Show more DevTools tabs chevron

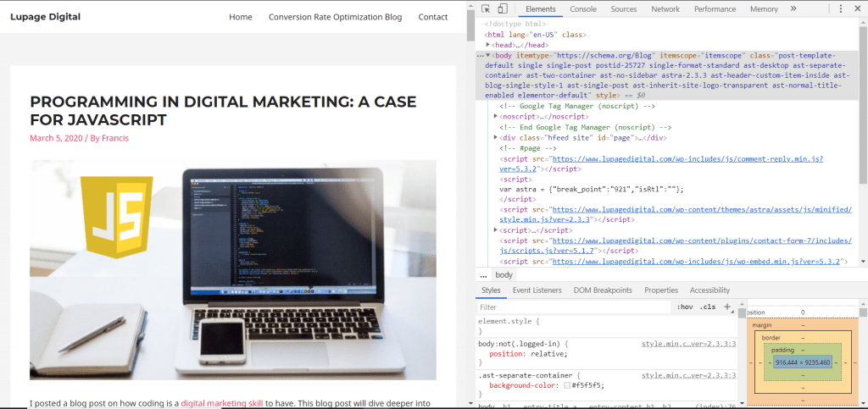793,8
